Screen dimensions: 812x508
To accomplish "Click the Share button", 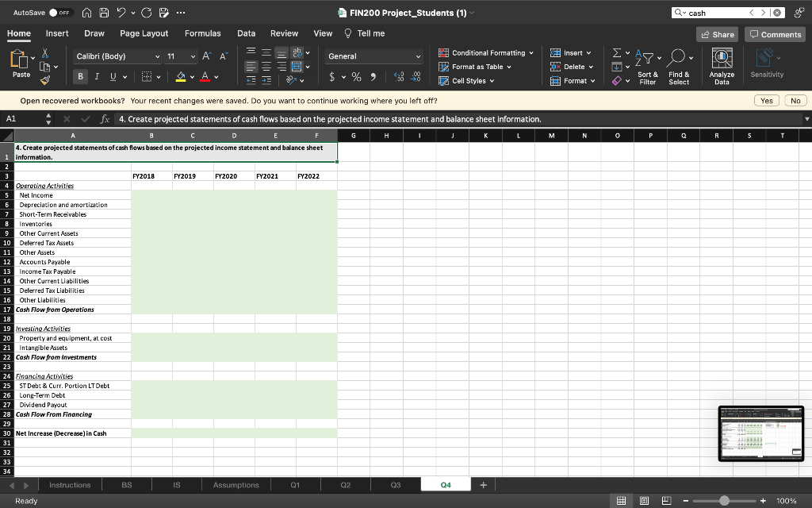I will pos(716,34).
